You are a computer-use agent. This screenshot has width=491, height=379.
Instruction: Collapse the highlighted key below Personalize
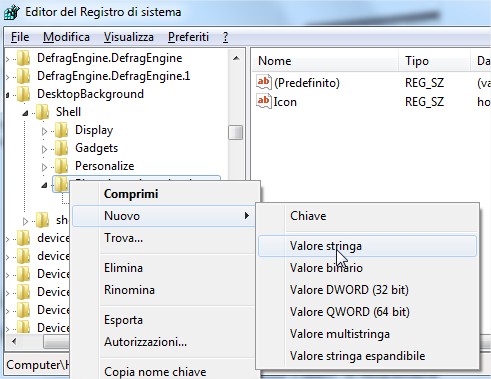44,185
